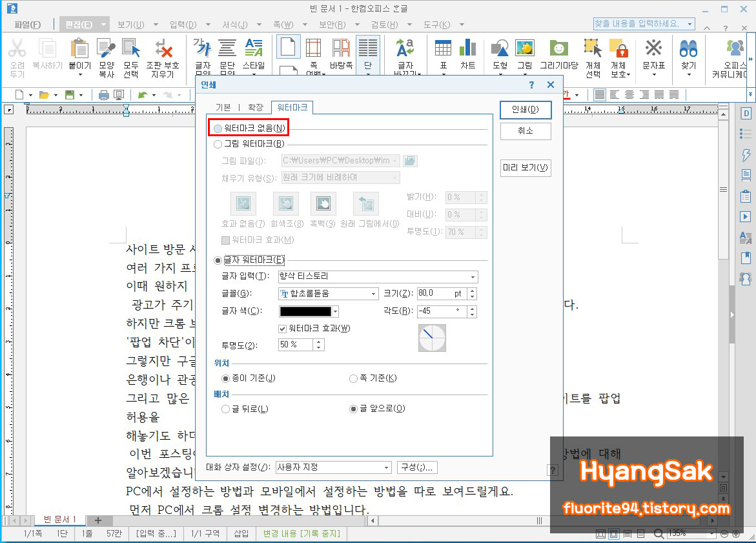Open the 입력 menu
The height and width of the screenshot is (543, 756).
pos(183,24)
